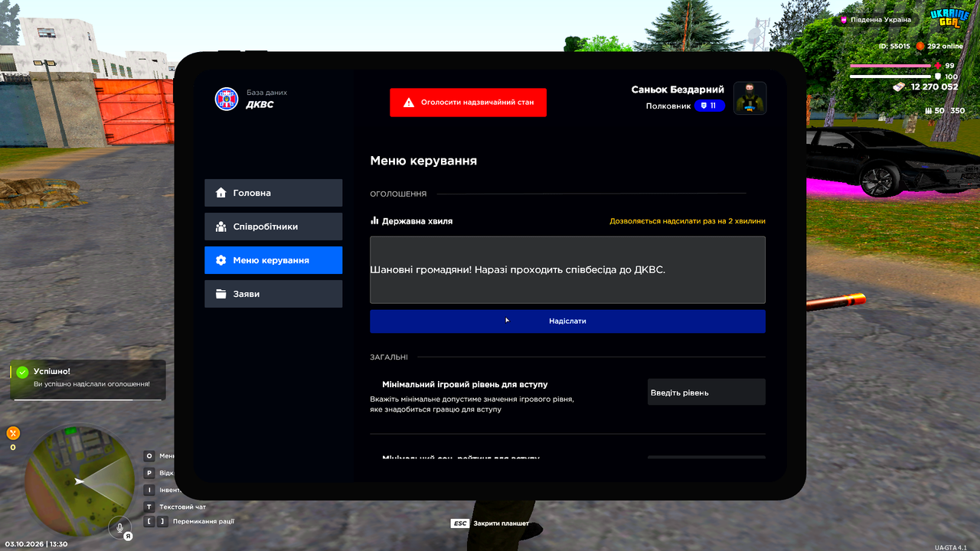Click the orange online players icon

920,46
